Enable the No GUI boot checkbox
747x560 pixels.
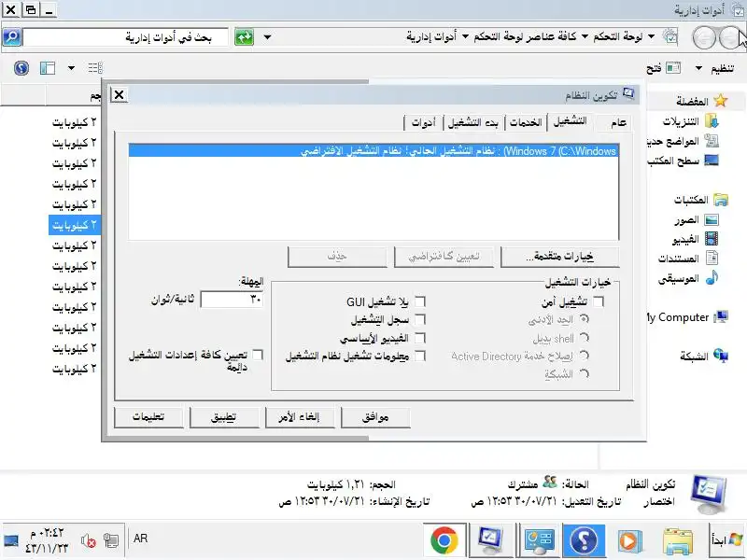[420, 301]
